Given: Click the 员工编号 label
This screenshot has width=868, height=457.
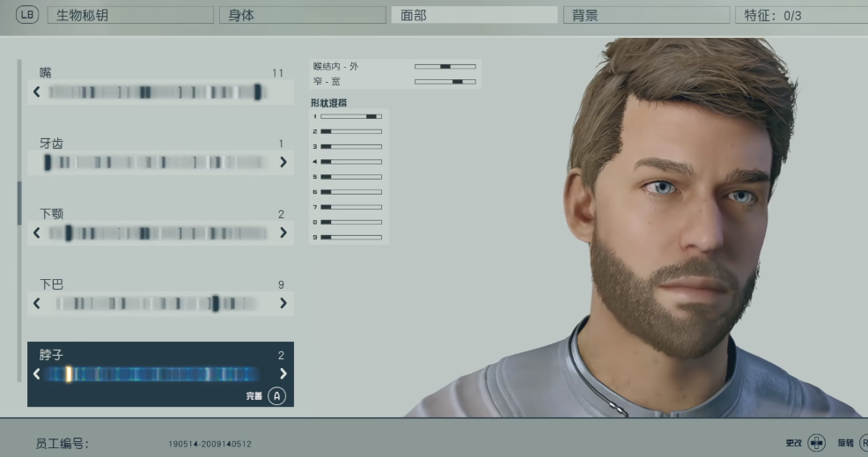Looking at the screenshot, I should click(62, 444).
